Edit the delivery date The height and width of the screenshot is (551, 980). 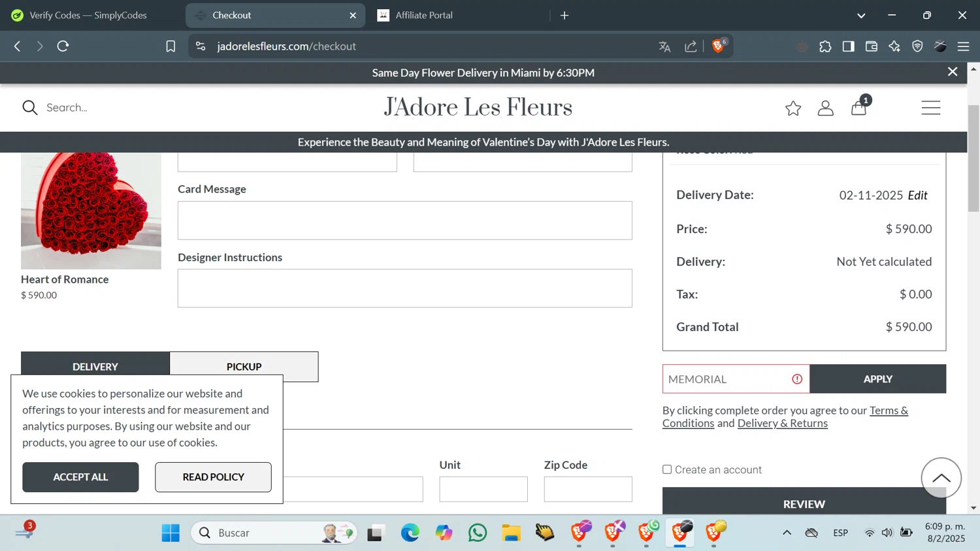[x=918, y=195]
